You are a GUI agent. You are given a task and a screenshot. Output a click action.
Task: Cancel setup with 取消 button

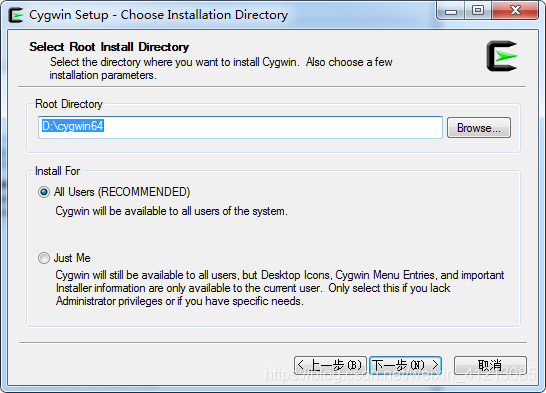point(490,366)
